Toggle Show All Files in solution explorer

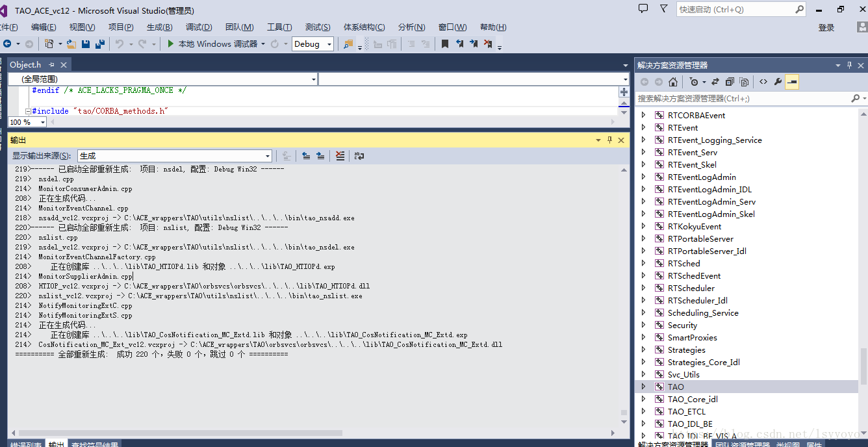(x=744, y=82)
